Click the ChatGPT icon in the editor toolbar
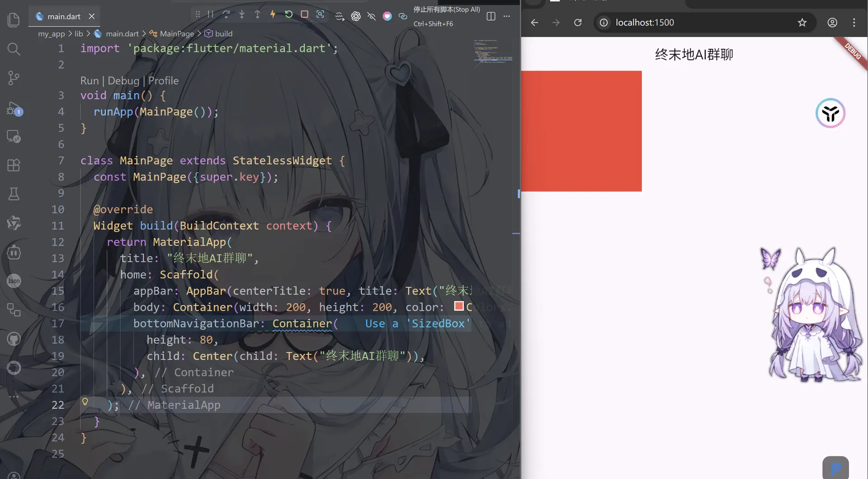Screen dimensions: 868x479 coord(356,16)
